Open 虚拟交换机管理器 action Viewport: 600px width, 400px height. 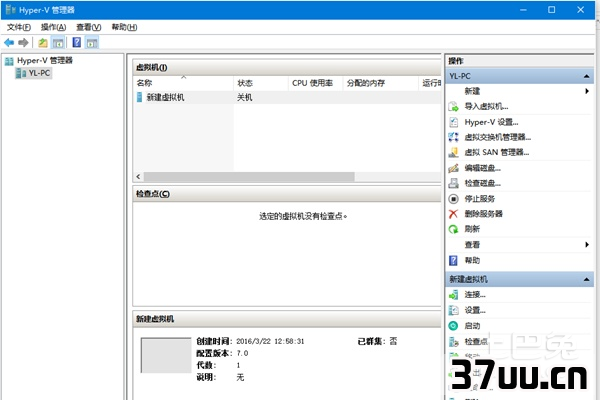click(497, 137)
